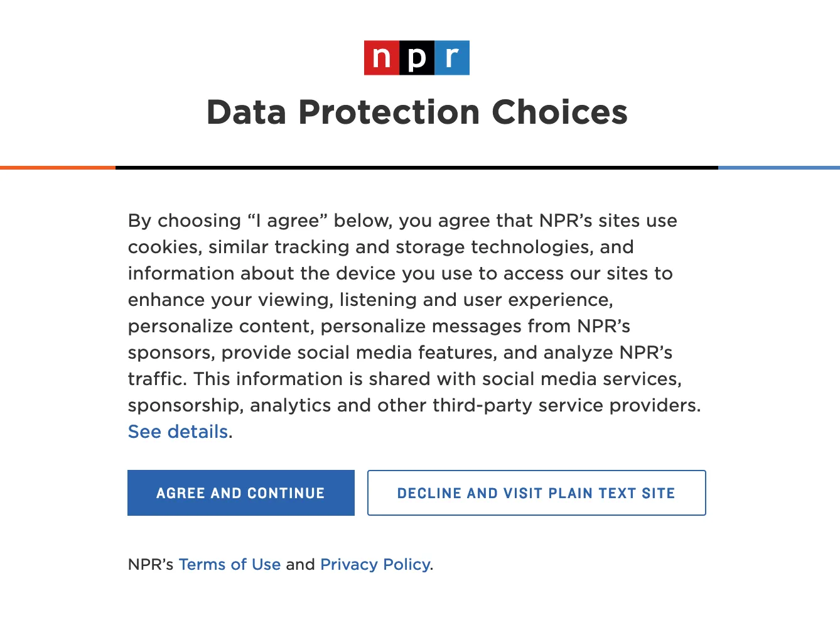Screen dimensions: 840x637
Task: Click the black "p" block of the NPR logo
Action: click(417, 58)
